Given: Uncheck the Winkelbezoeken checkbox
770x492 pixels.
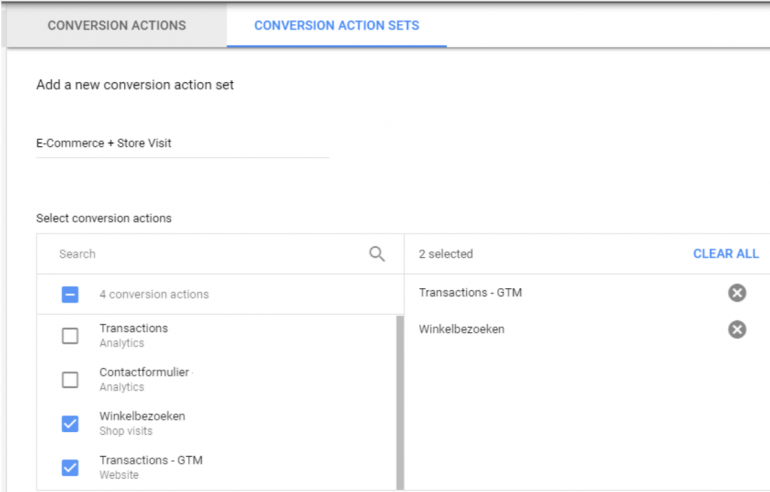Looking at the screenshot, I should pyautogui.click(x=70, y=424).
